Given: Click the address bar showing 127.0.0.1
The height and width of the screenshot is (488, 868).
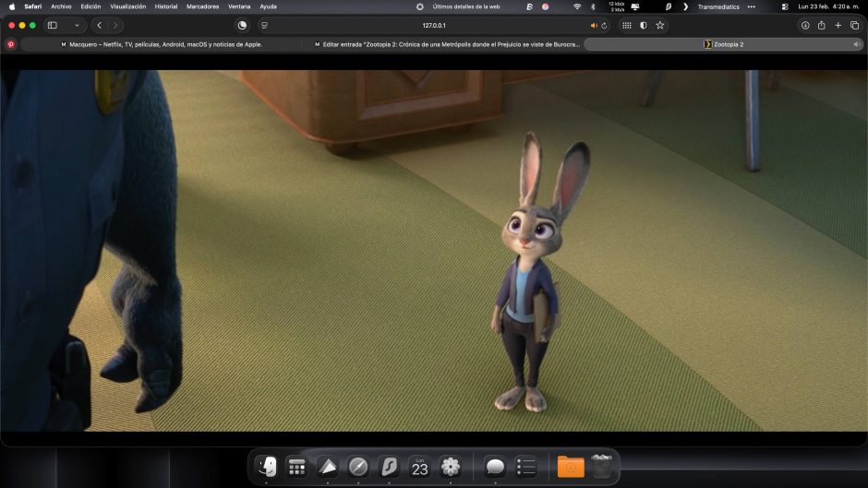Looking at the screenshot, I should (434, 25).
